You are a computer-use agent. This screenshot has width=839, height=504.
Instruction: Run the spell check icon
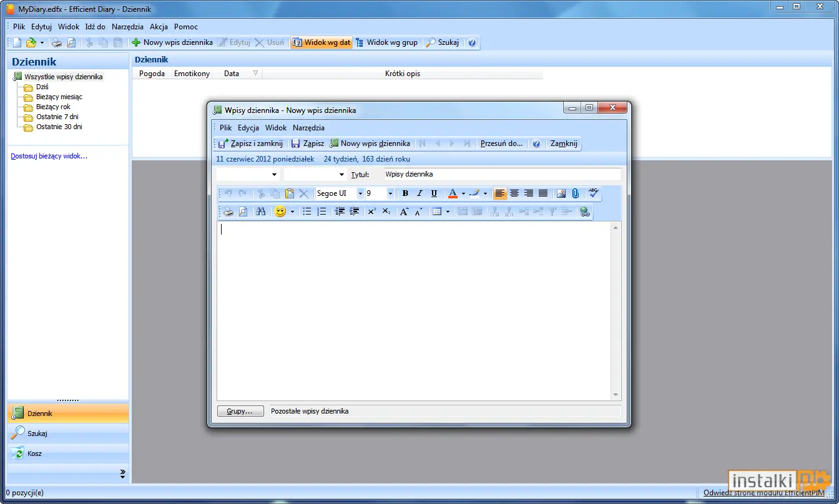[594, 193]
